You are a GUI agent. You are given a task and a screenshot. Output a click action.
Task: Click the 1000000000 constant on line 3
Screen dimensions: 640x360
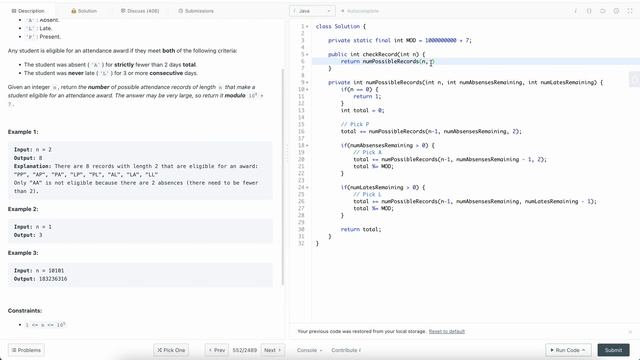tap(440, 40)
